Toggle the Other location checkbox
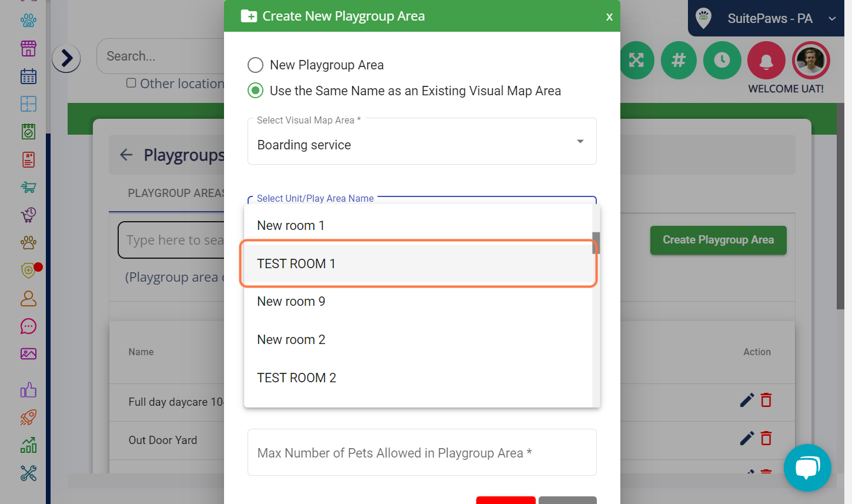 (x=131, y=83)
